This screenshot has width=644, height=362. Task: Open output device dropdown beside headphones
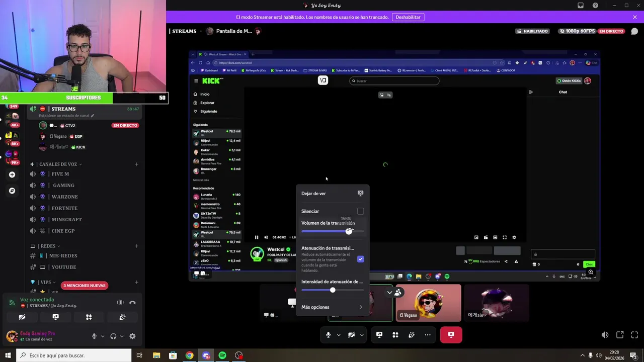pyautogui.click(x=122, y=336)
